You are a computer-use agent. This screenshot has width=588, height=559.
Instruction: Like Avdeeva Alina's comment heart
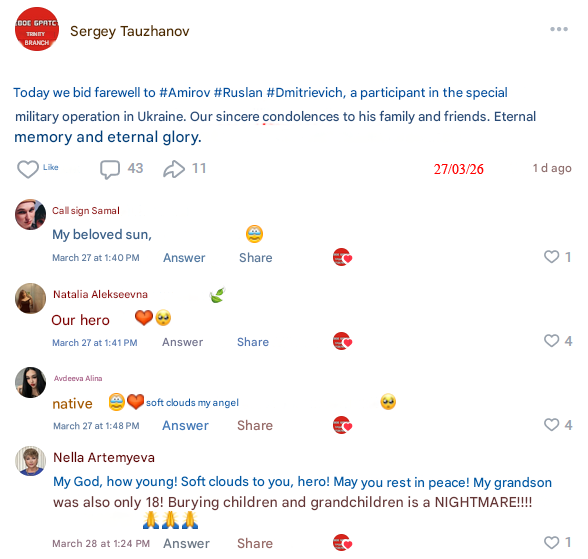click(551, 425)
